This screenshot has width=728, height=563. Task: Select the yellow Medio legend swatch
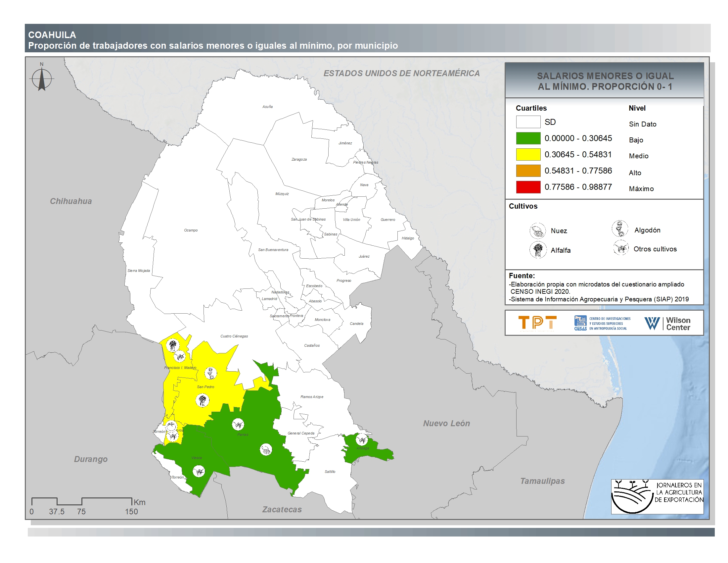(x=528, y=154)
